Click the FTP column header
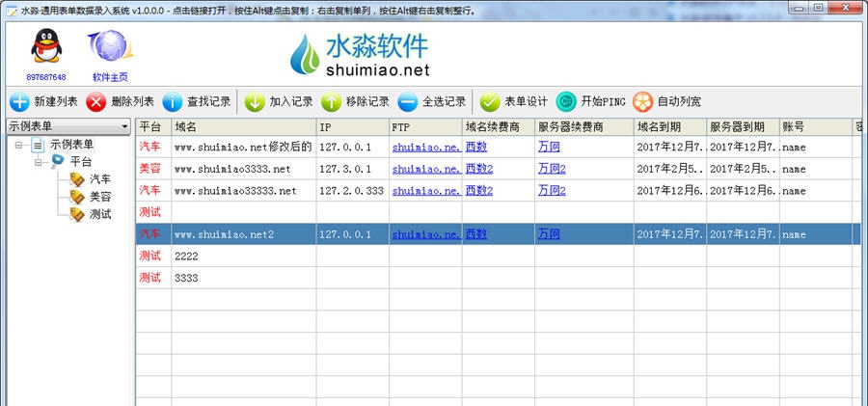Viewport: 868px width, 406px height. tap(425, 127)
